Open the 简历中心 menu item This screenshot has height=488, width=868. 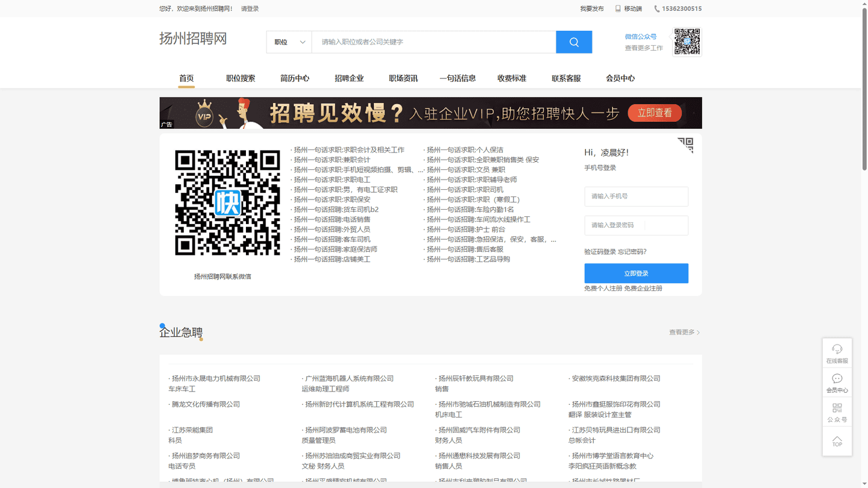coord(295,78)
